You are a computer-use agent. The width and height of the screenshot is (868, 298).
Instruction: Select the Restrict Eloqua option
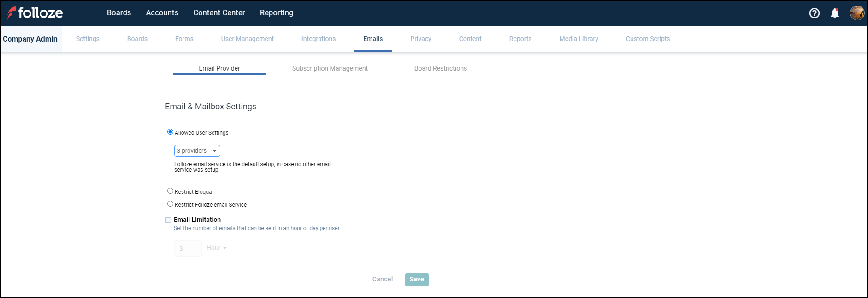(x=170, y=191)
